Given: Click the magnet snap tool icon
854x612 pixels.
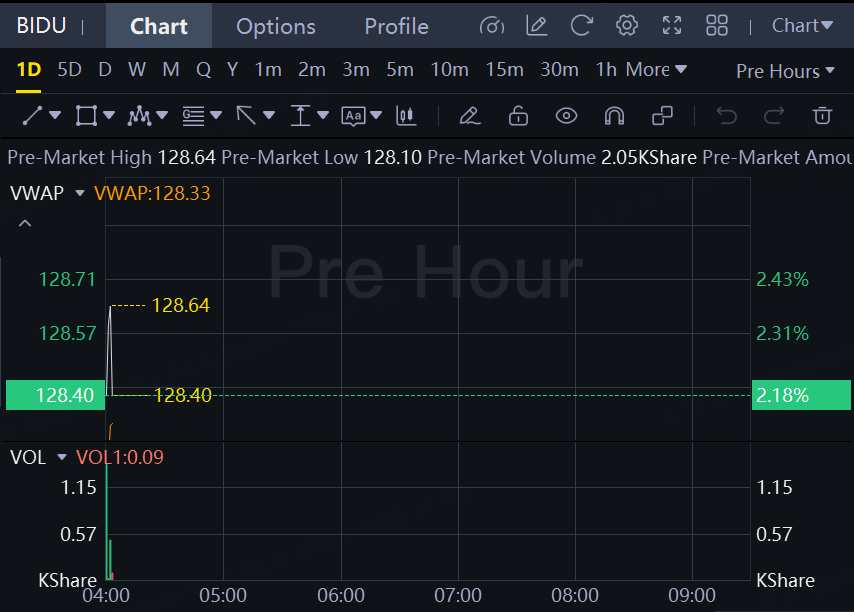Looking at the screenshot, I should click(x=614, y=116).
